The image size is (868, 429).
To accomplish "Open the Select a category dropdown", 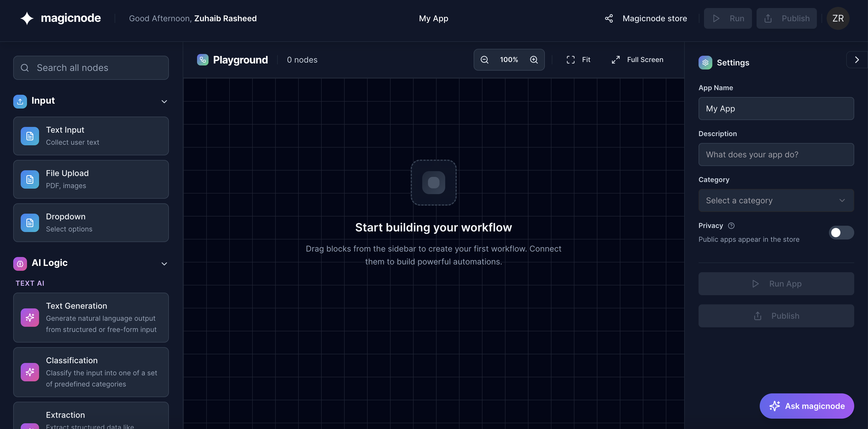I will tap(776, 200).
